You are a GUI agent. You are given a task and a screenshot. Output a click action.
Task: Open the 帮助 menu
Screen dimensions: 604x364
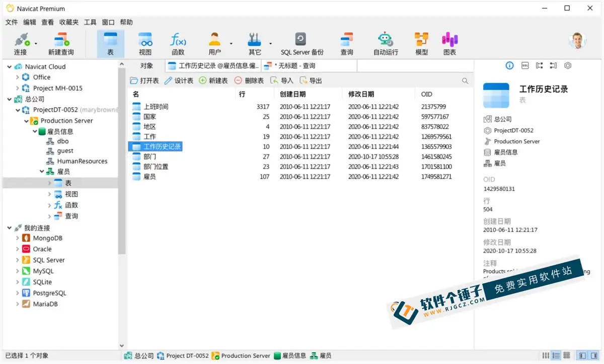click(126, 22)
